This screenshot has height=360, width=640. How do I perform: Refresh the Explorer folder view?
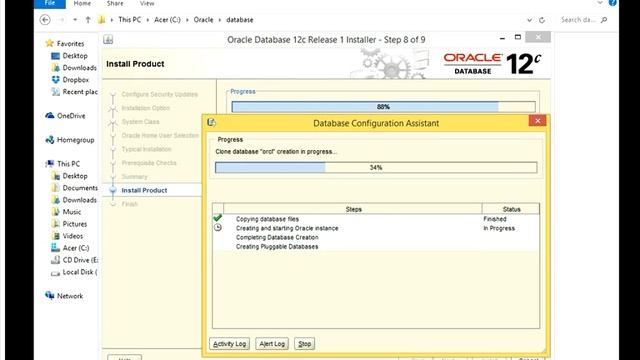[542, 20]
